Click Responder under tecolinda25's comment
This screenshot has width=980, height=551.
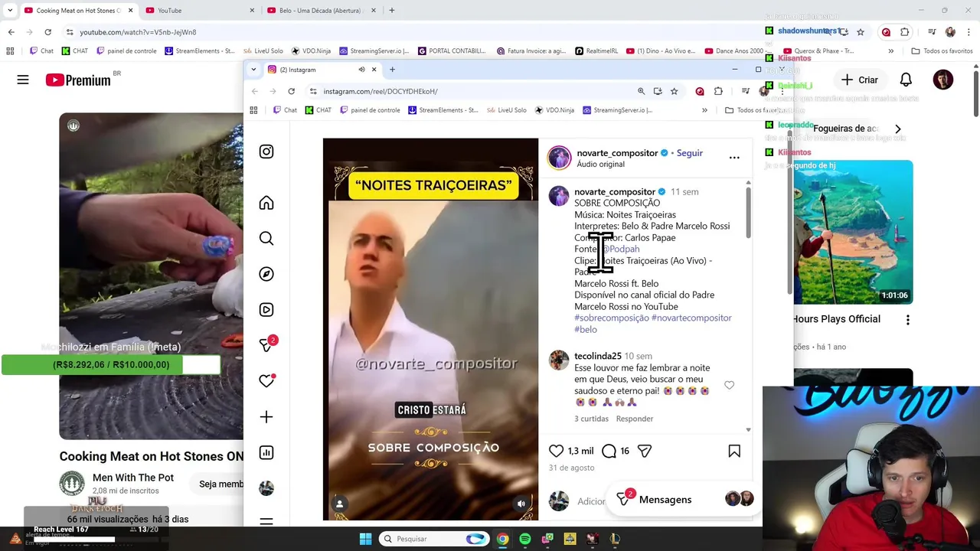[x=635, y=419]
